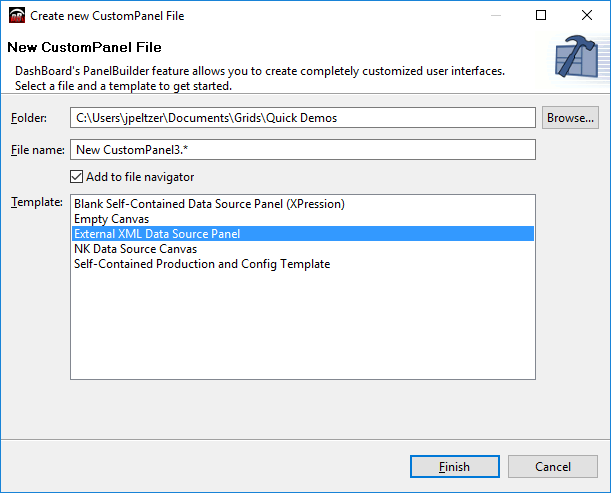This screenshot has height=493, width=611.
Task: Click empty area in template list
Action: pos(303,330)
